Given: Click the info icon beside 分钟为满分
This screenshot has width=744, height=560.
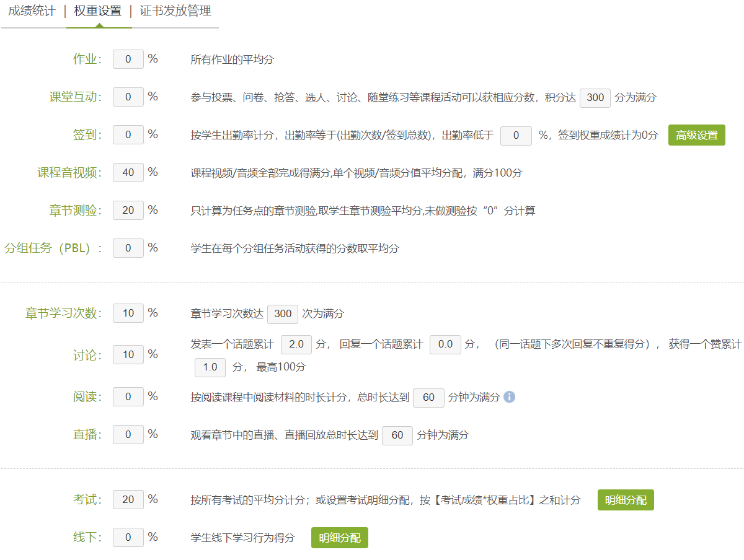Looking at the screenshot, I should click(510, 397).
